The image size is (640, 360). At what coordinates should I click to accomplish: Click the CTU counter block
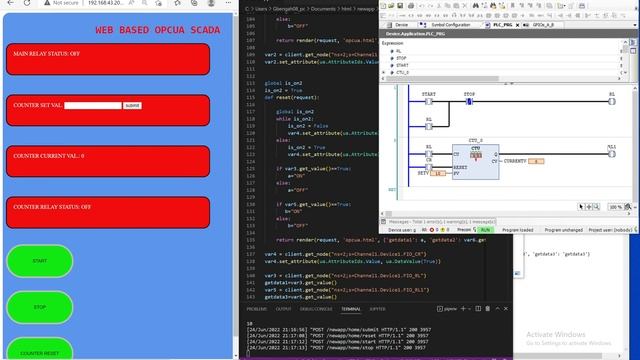click(476, 162)
